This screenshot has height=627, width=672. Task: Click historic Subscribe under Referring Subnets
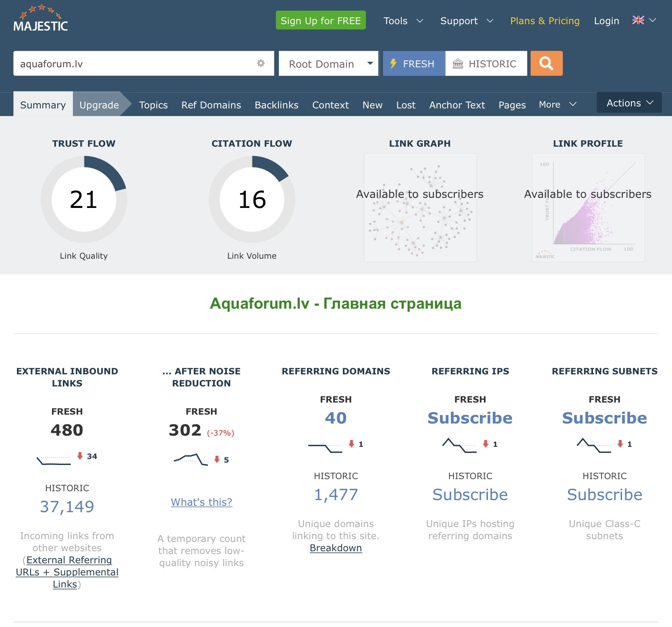[x=604, y=494]
